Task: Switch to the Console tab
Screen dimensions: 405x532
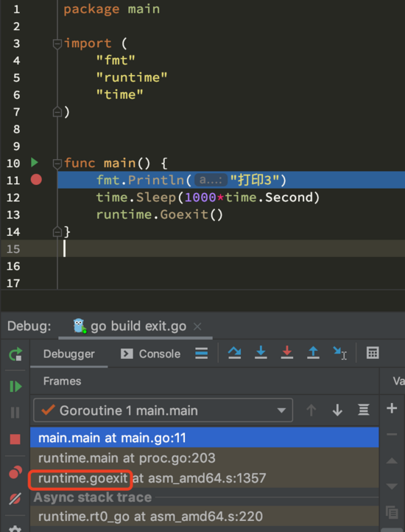Action: [151, 354]
